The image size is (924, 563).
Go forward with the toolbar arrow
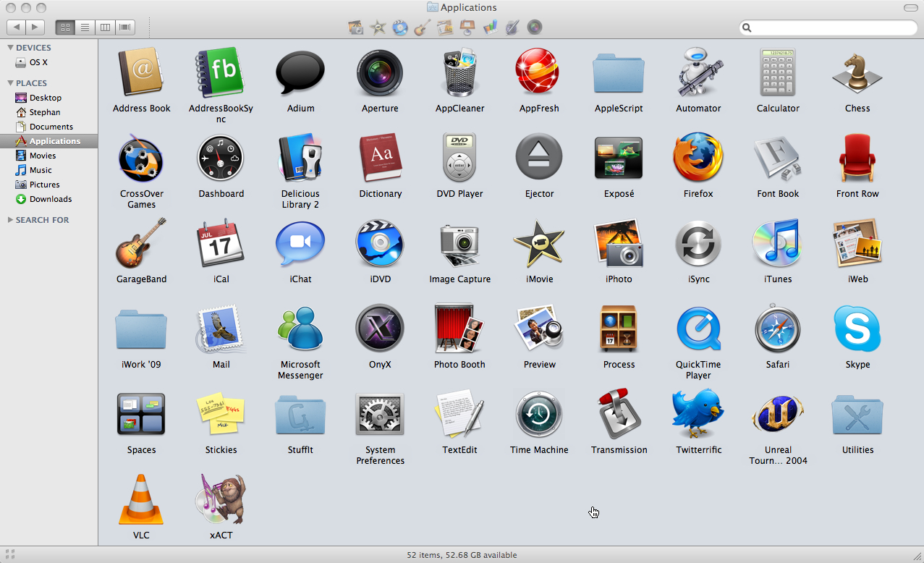pos(35,27)
